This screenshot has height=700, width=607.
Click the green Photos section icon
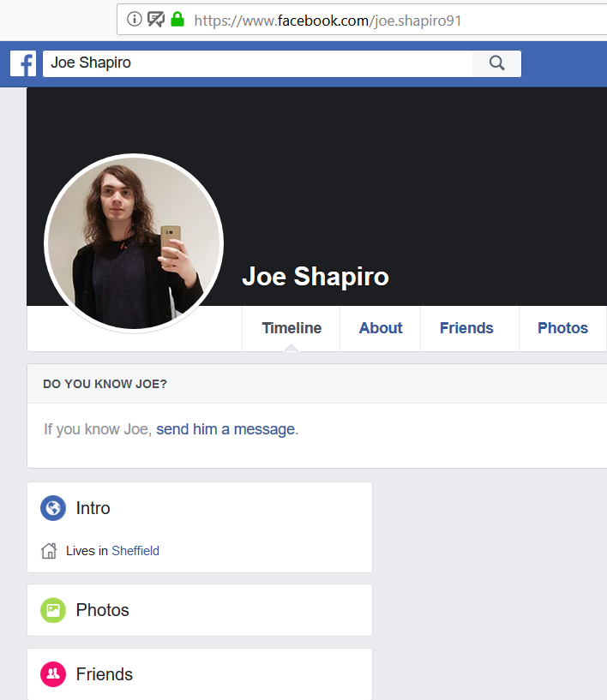[53, 610]
